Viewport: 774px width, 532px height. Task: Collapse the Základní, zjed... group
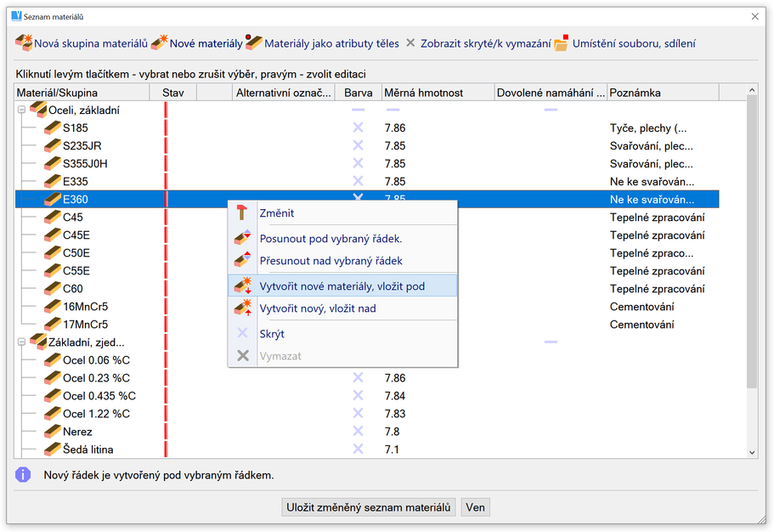(x=21, y=342)
